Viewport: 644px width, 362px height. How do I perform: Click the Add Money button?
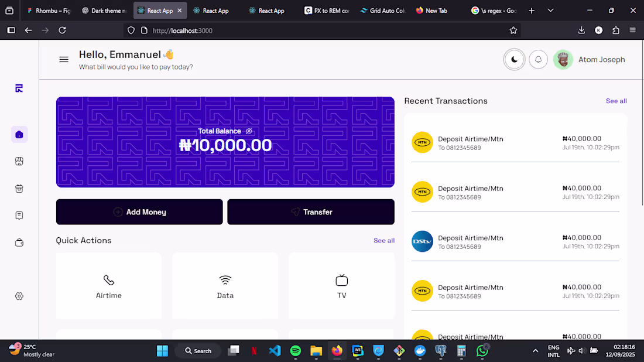(140, 212)
